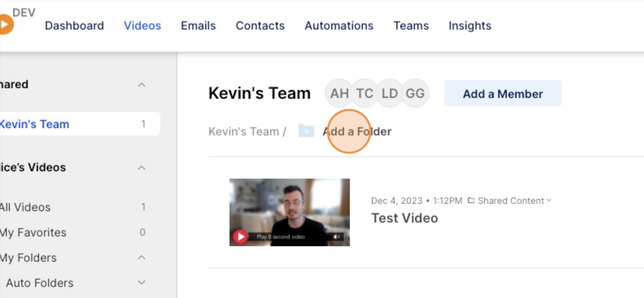Click the Add a Member button
Image resolution: width=644 pixels, height=298 pixels.
503,93
